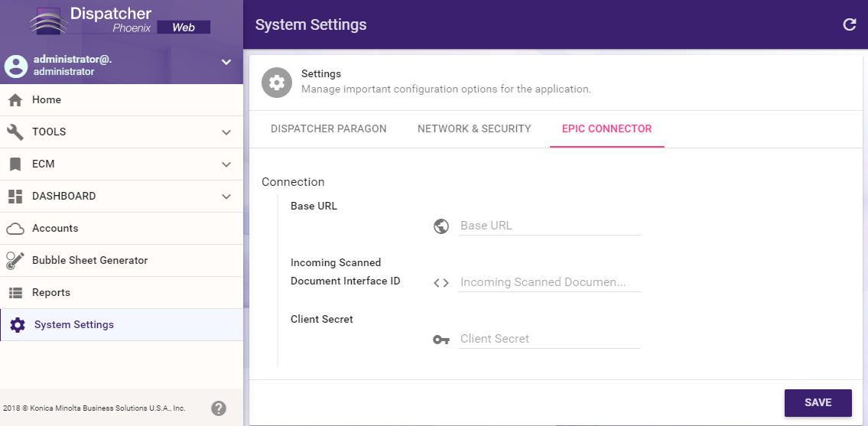Click the System Settings gear icon in sidebar

click(18, 324)
